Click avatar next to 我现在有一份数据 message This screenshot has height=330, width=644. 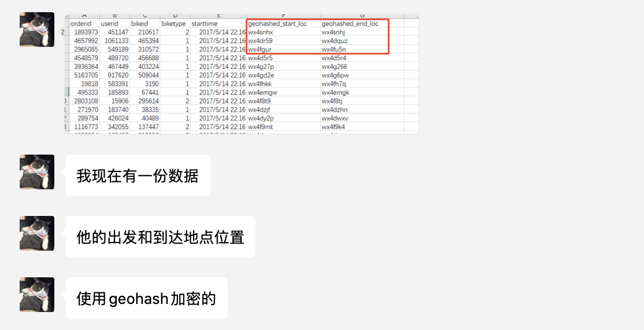point(37,172)
